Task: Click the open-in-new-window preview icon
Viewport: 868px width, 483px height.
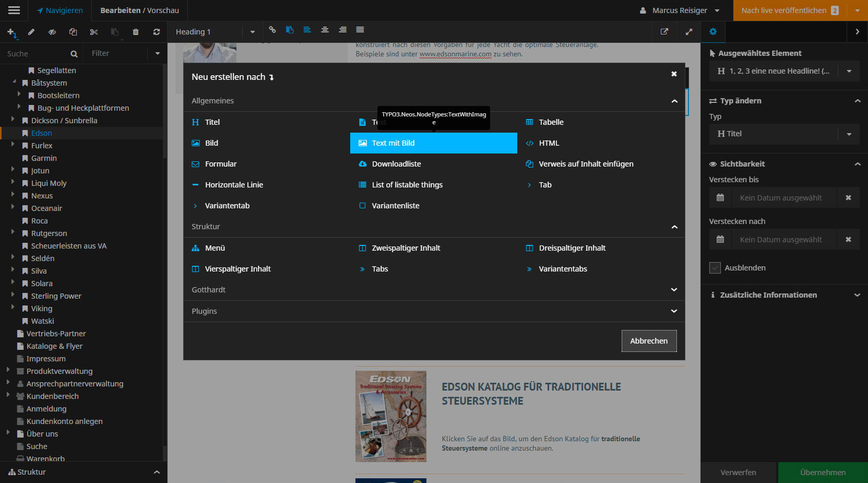Action: [x=664, y=32]
